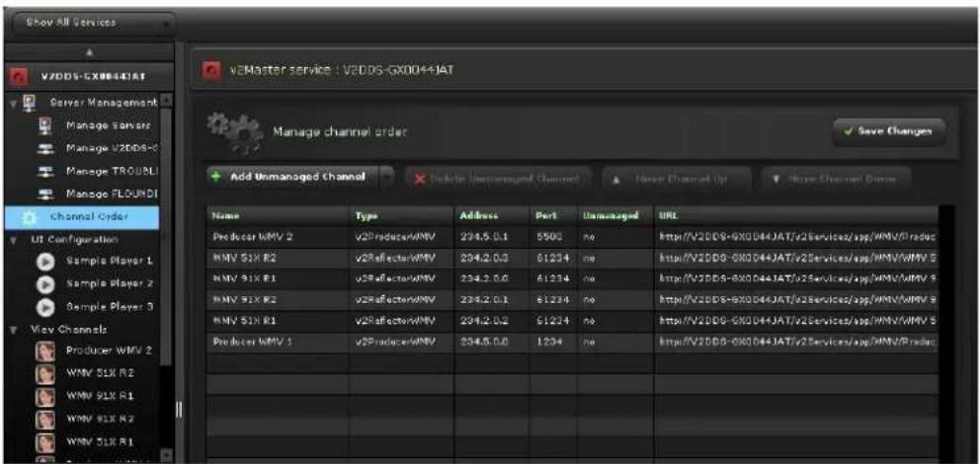Open the Add Unmanaged Channel dropdown arrow
This screenshot has width=980, height=464.
click(x=388, y=178)
